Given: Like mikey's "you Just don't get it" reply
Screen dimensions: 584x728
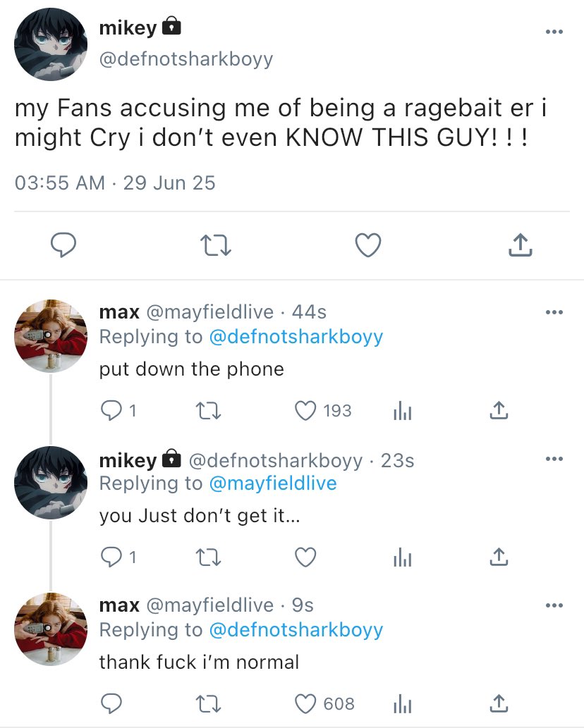Looking at the screenshot, I should 305,557.
